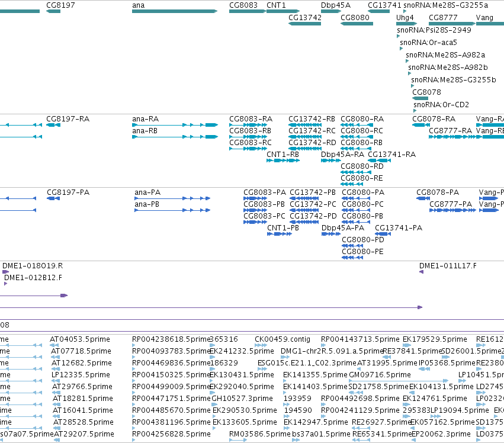
Task: Select the CG8080-RA transcript label
Action: 362,119
